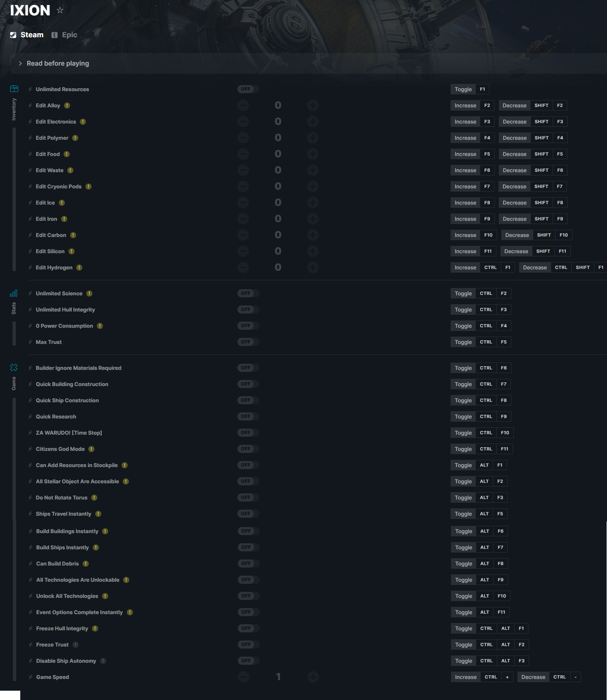Click Increase hotkey button for Edit Waste
Screen dimensions: 607x700
(465, 170)
